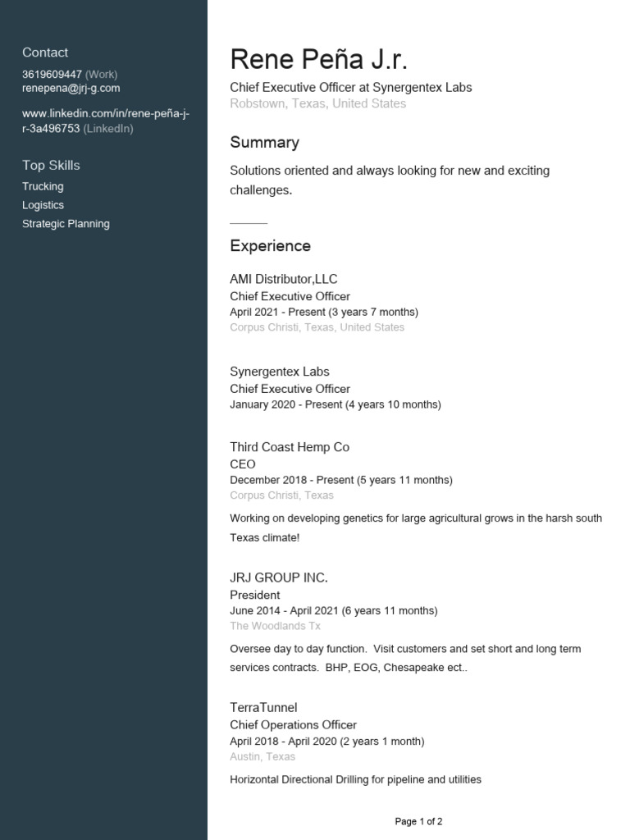Viewport: 630px width, 840px height.
Task: Click the Experience section heading
Action: click(270, 246)
